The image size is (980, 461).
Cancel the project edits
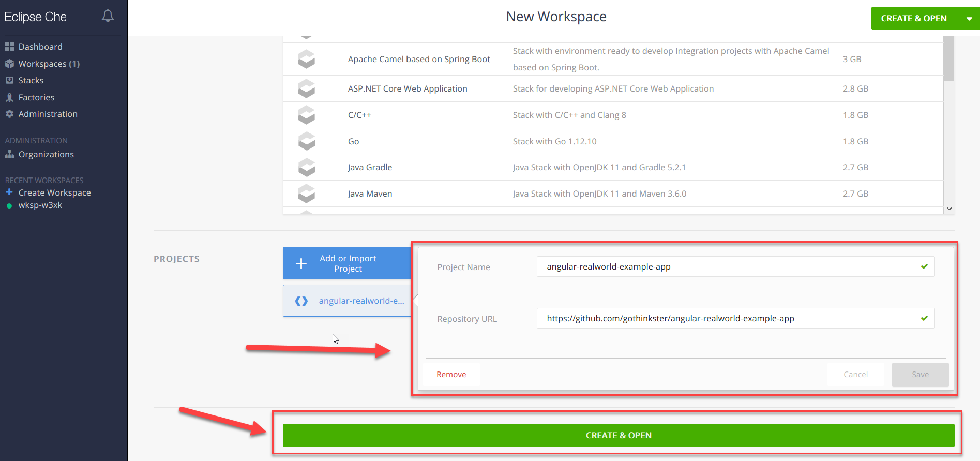pyautogui.click(x=855, y=375)
